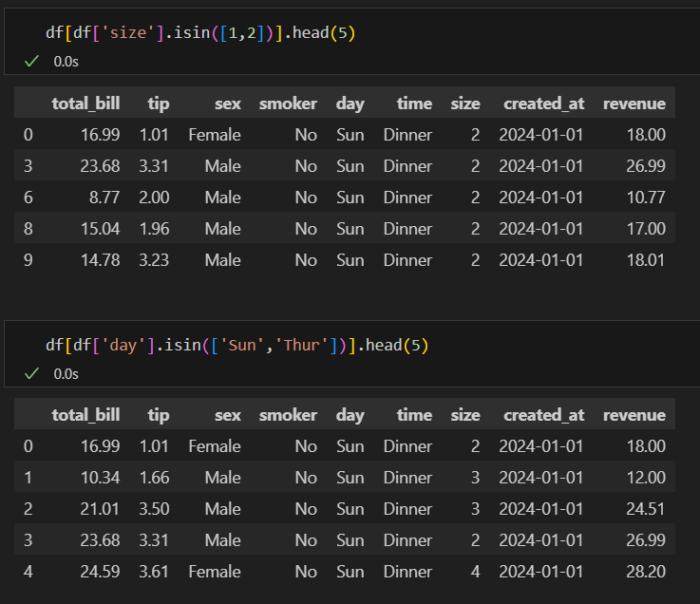Click the green success checkmark under the day isin cell

31,373
